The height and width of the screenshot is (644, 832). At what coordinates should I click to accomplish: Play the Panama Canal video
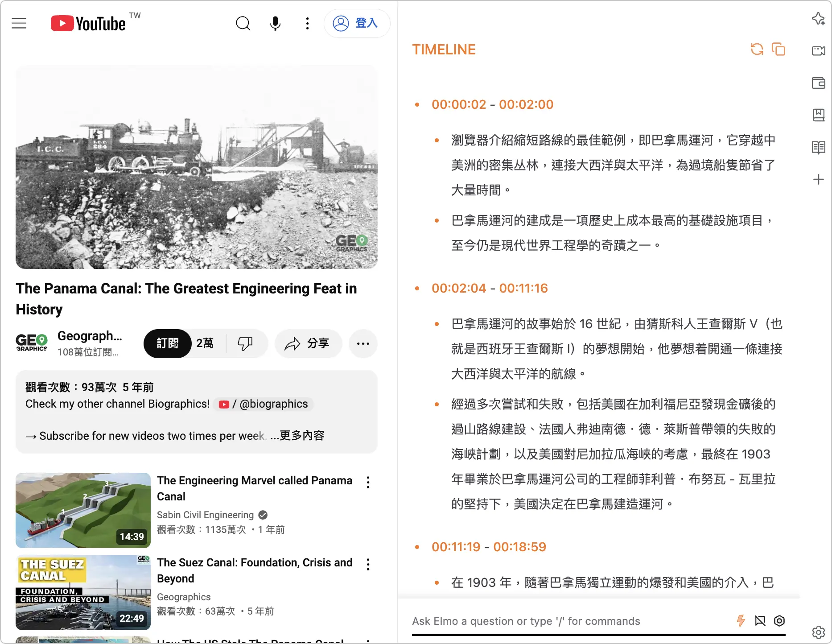click(197, 167)
